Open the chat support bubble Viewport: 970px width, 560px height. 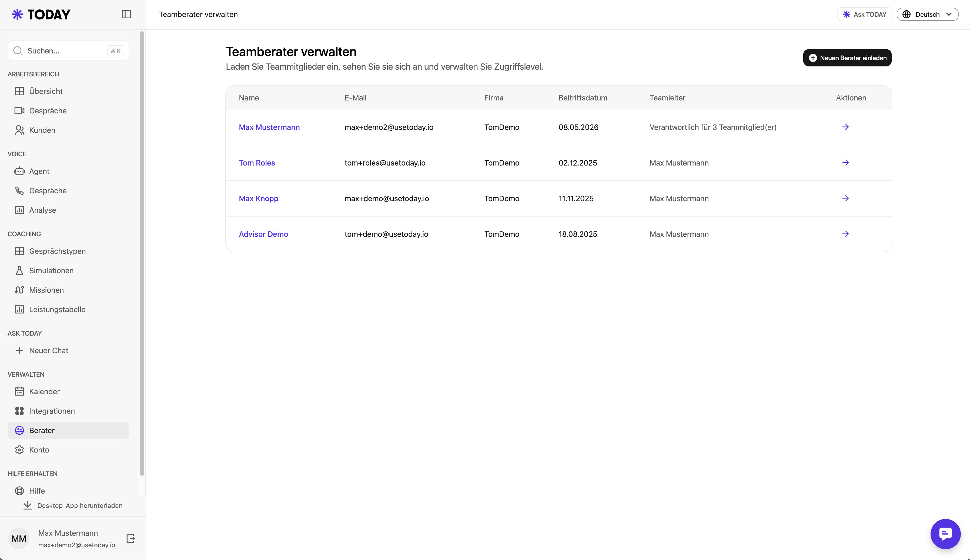pyautogui.click(x=945, y=534)
